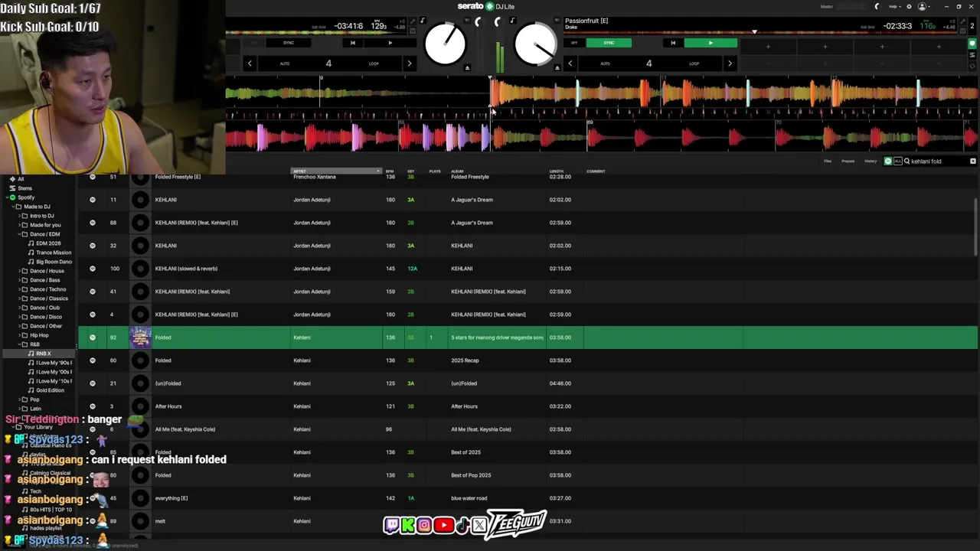Toggle AUTO loop on left deck
Image resolution: width=980 pixels, height=551 pixels.
tap(285, 64)
